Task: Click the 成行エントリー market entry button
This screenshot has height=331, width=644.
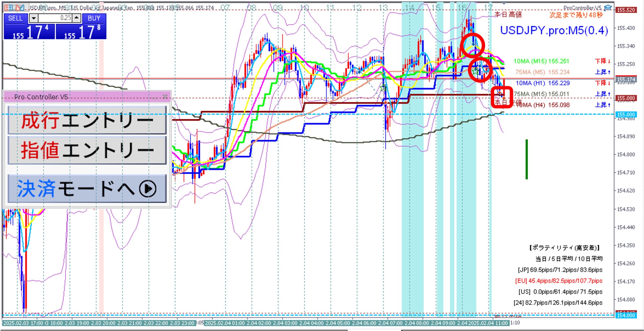Action: pos(87,120)
